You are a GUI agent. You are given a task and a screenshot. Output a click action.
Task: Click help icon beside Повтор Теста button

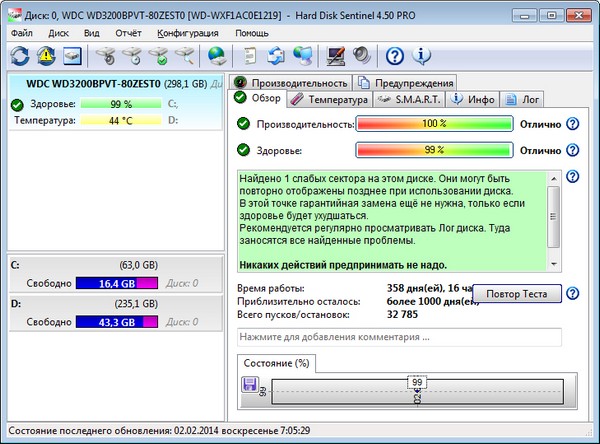point(573,294)
